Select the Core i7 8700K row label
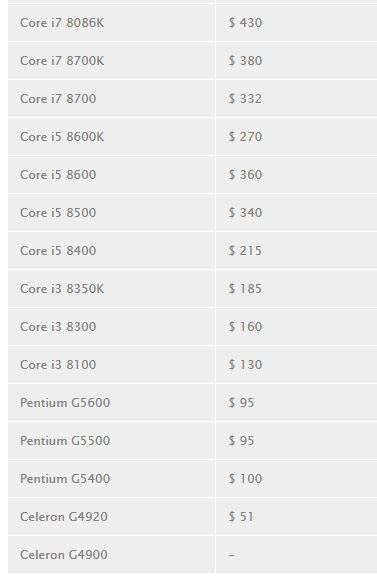 pyautogui.click(x=62, y=60)
